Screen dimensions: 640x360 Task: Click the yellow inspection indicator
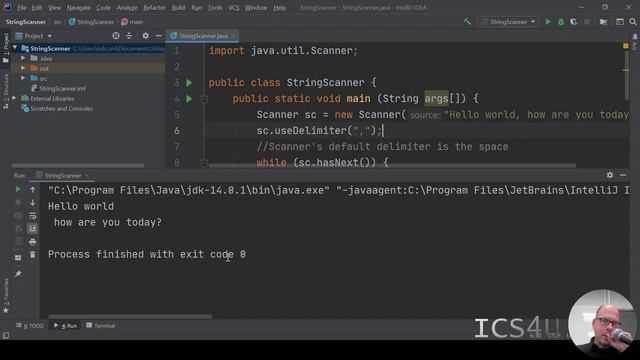coord(626,46)
